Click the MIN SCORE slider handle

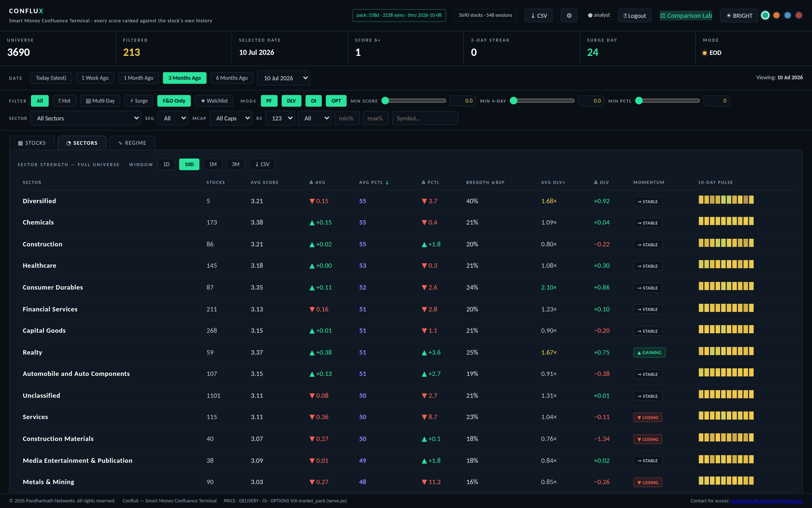coord(385,101)
